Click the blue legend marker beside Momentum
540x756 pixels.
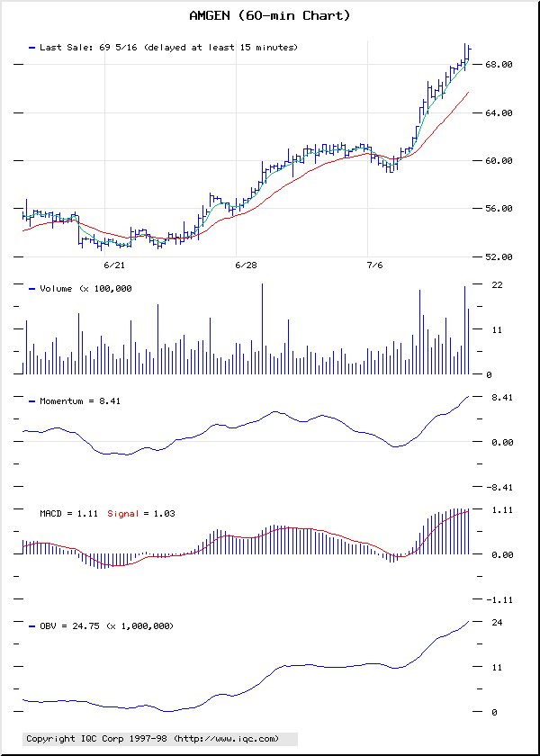[32, 401]
